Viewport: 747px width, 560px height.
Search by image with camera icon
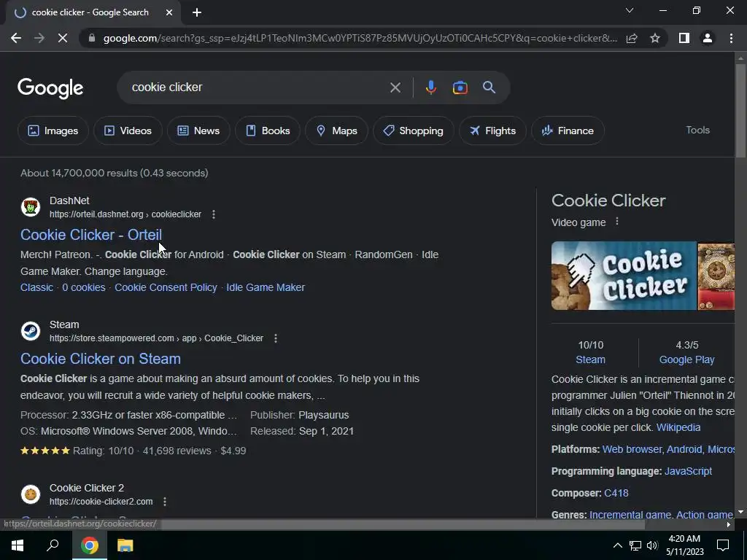[x=460, y=87]
